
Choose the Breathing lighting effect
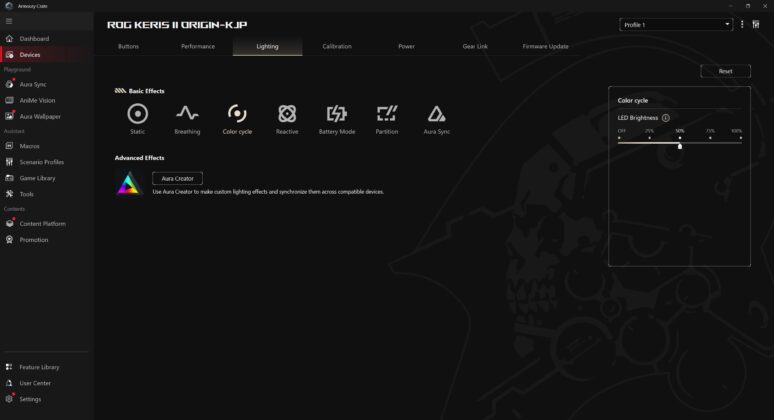187,119
